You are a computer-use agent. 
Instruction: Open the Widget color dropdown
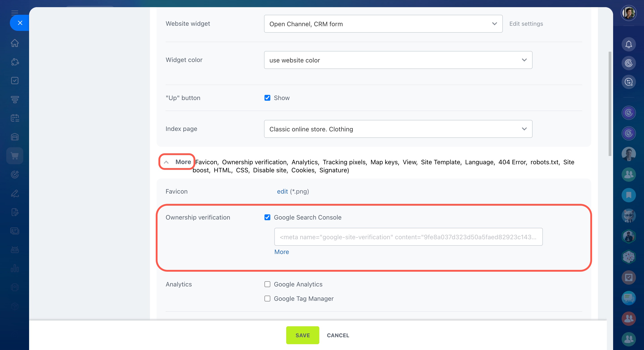tap(398, 60)
